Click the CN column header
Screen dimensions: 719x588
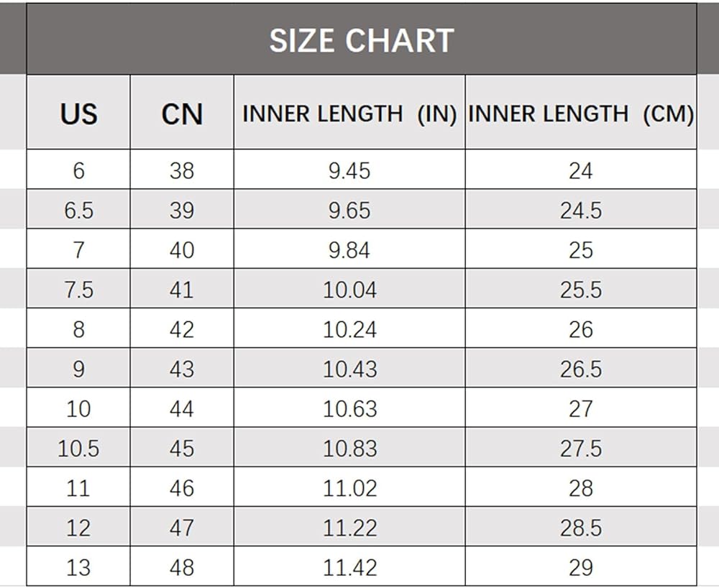pyautogui.click(x=182, y=114)
